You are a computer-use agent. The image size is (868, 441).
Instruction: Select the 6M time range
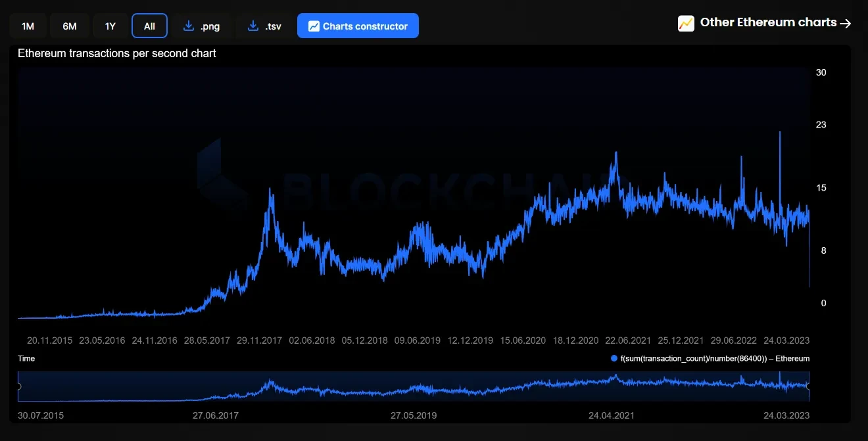[x=70, y=26]
